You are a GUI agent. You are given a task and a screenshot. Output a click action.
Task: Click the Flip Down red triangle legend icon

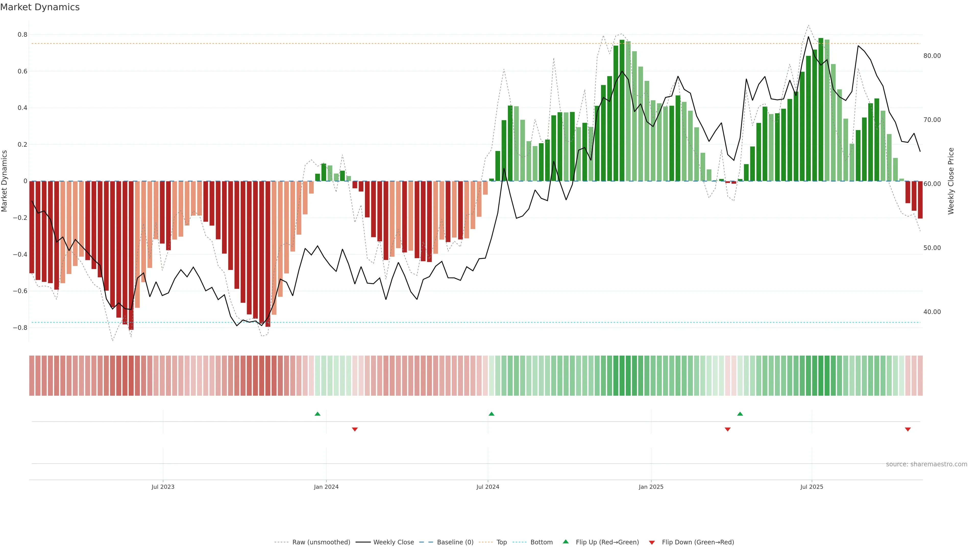point(652,542)
